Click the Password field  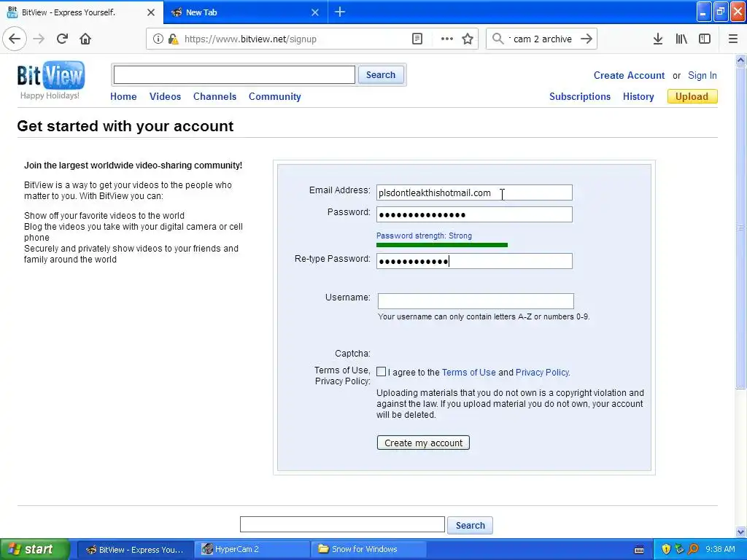[474, 215]
